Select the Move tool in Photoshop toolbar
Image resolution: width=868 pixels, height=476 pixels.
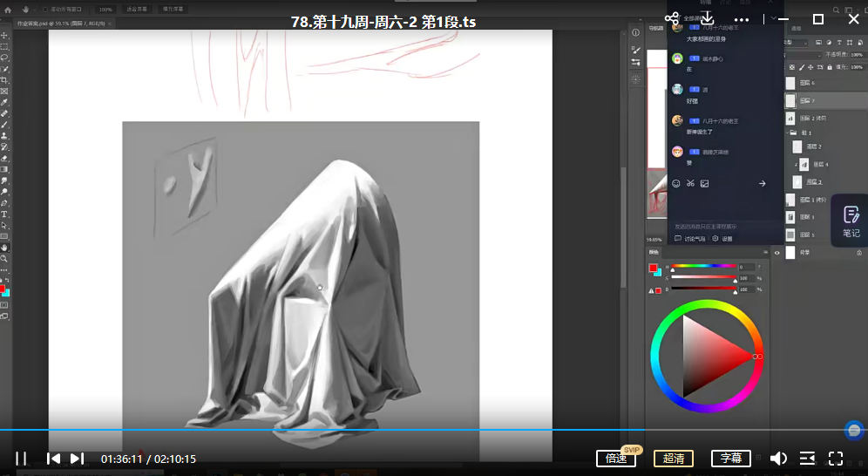3,36
